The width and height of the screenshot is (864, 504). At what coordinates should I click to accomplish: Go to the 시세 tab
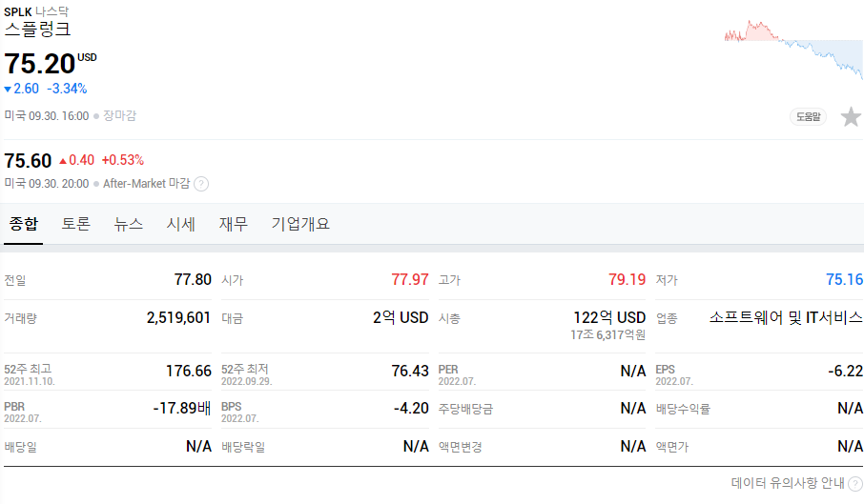[x=181, y=224]
